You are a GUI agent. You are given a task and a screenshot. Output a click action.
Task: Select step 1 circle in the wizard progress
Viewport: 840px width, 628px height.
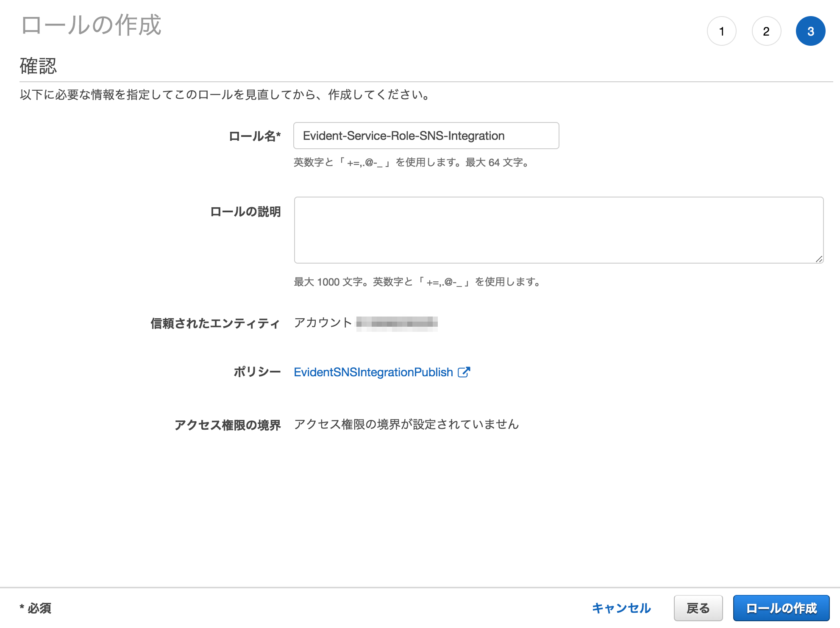(x=722, y=31)
